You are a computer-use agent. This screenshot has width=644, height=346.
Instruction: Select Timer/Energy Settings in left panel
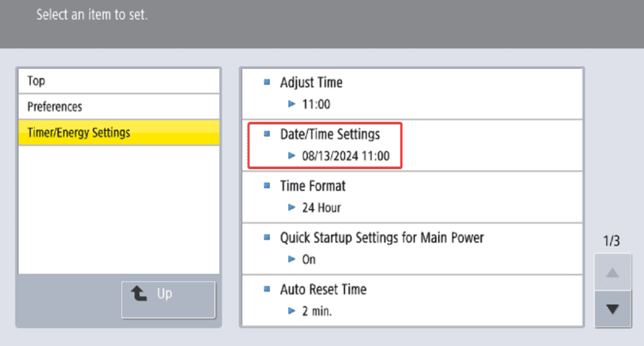pos(118,133)
